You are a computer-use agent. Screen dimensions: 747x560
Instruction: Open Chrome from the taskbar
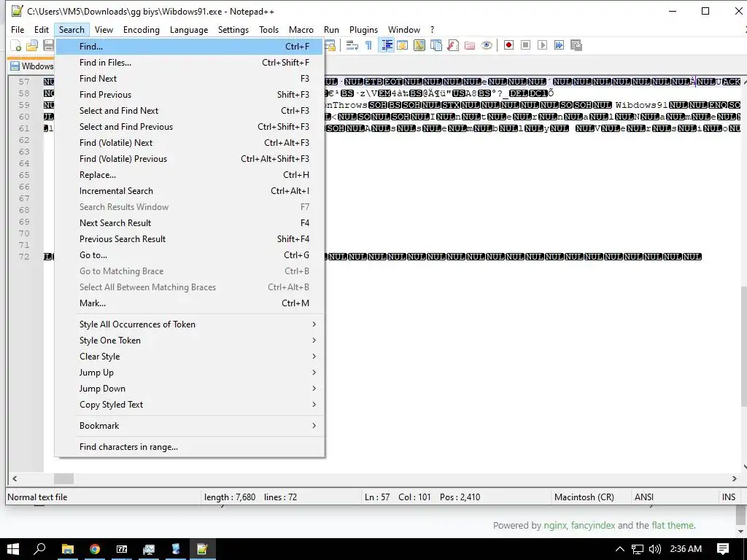pyautogui.click(x=95, y=549)
